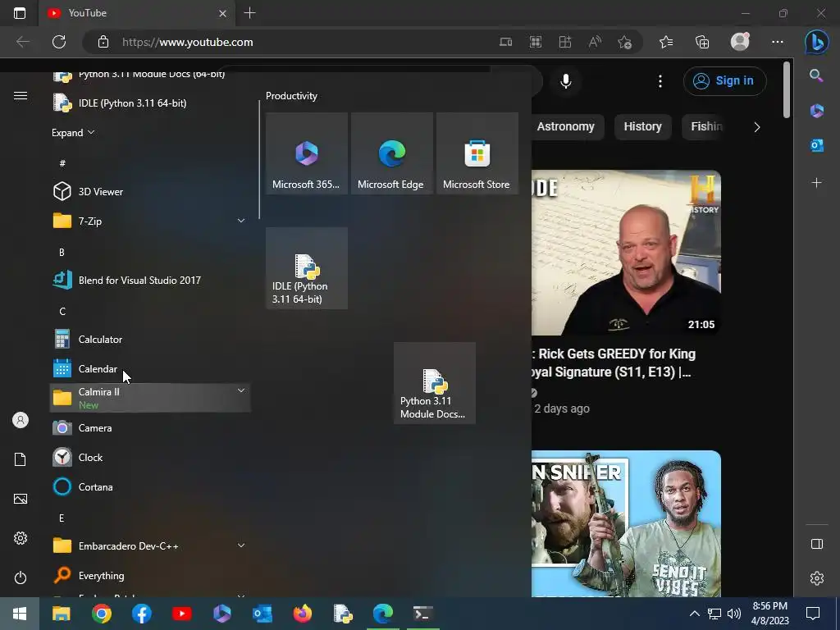This screenshot has width=840, height=630.
Task: Open Documents from the Start rail
Action: click(21, 459)
